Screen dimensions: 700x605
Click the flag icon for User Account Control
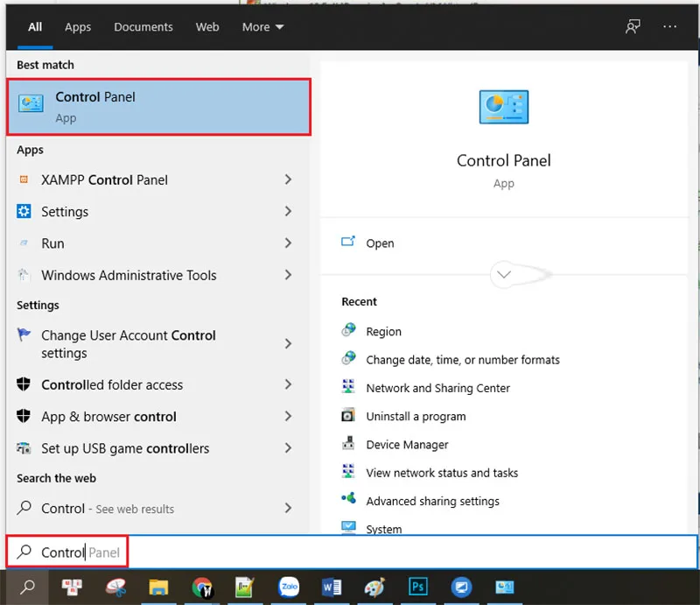point(24,334)
